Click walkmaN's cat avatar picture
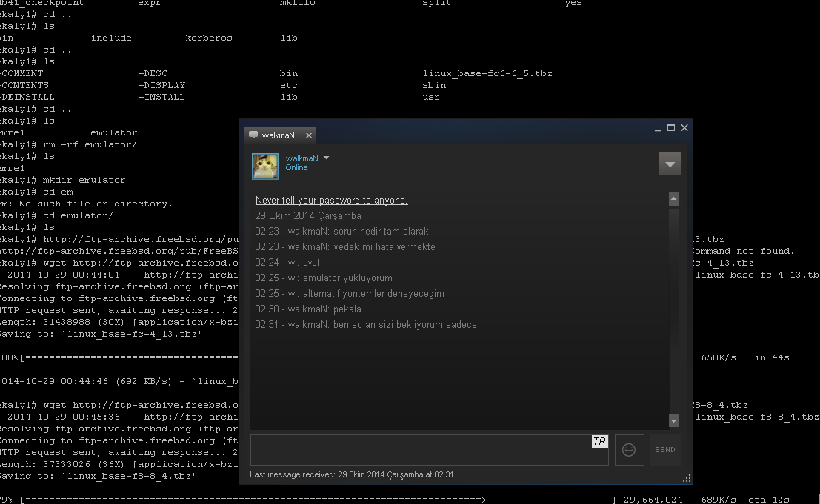 pyautogui.click(x=265, y=166)
